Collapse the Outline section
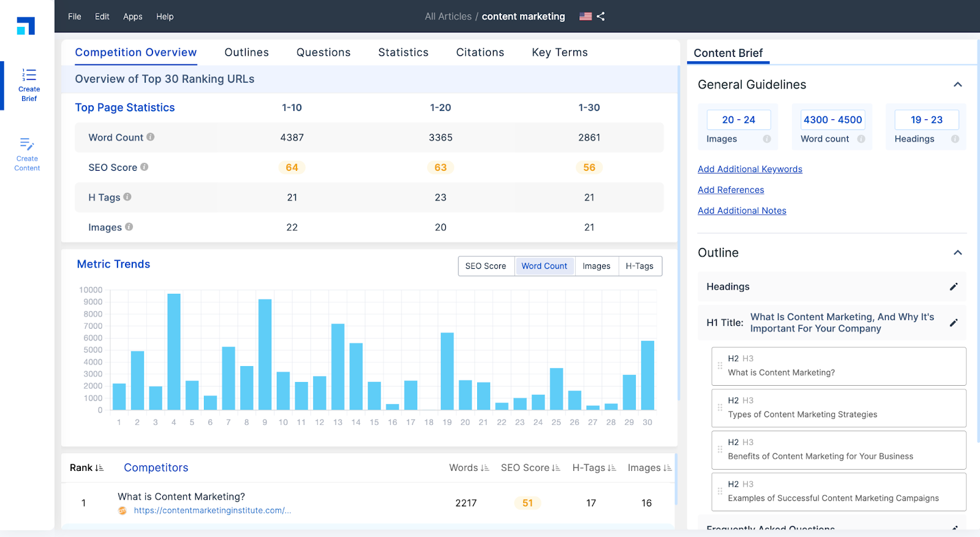This screenshot has width=980, height=537. pos(957,253)
